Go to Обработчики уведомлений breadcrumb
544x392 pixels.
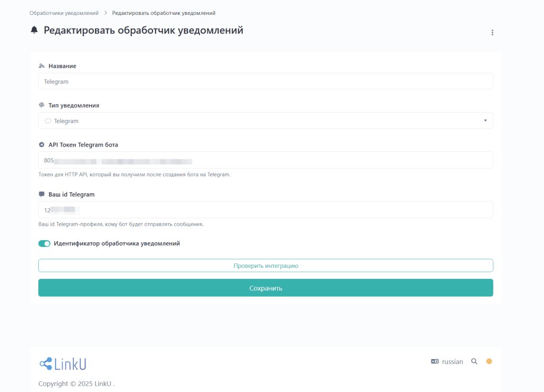pyautogui.click(x=64, y=13)
